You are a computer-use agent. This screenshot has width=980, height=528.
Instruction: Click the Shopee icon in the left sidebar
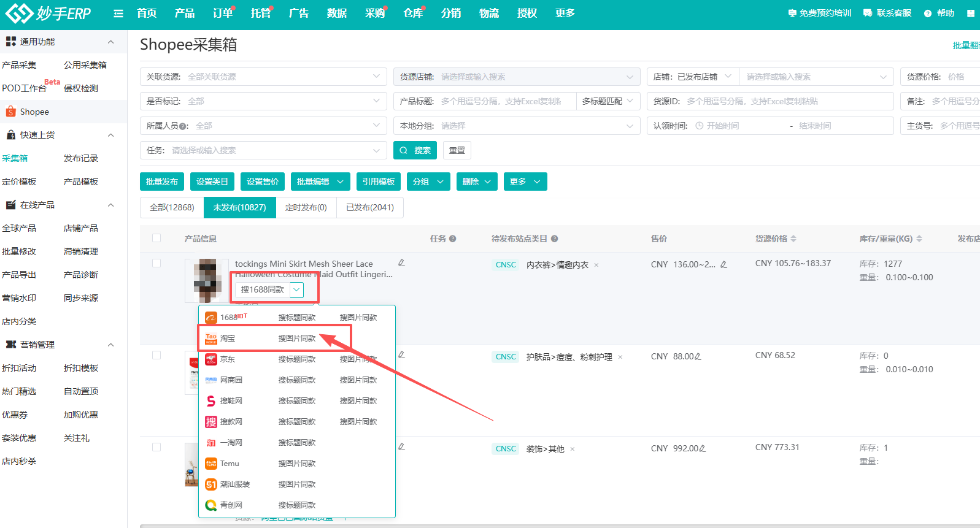coord(10,112)
